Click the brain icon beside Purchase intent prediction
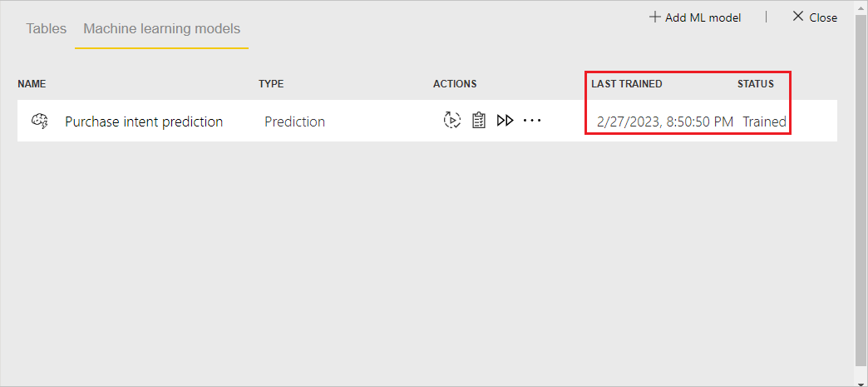868x387 pixels. point(40,121)
